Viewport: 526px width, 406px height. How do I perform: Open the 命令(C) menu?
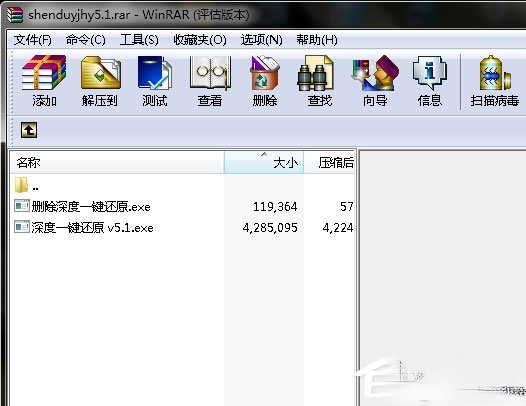coord(86,40)
